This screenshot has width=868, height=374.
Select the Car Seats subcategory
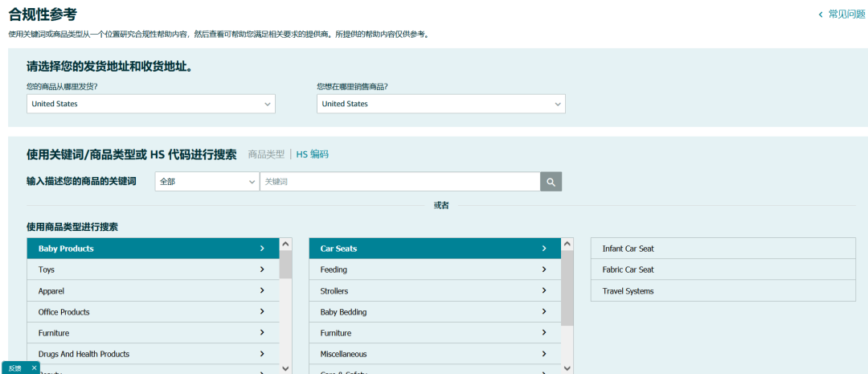435,249
